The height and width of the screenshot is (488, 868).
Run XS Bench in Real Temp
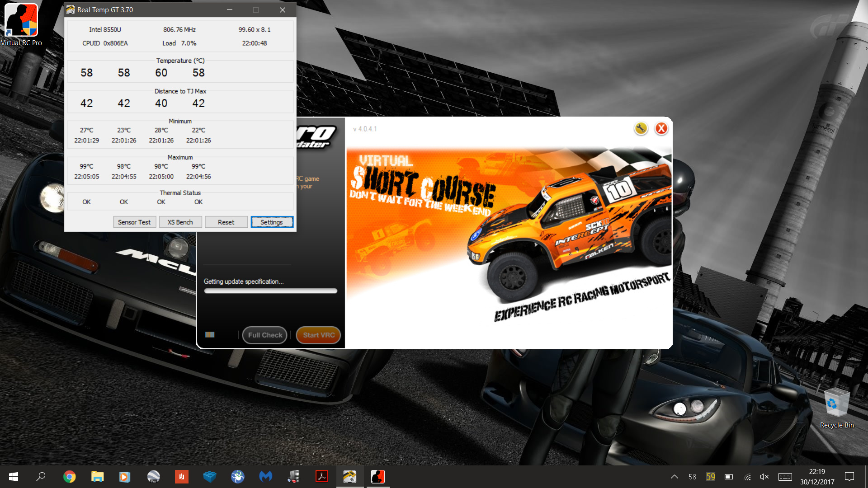click(x=180, y=222)
